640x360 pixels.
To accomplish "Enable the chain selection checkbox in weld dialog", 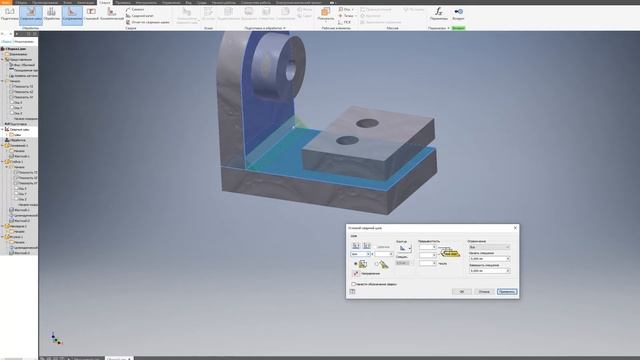I will (375, 247).
